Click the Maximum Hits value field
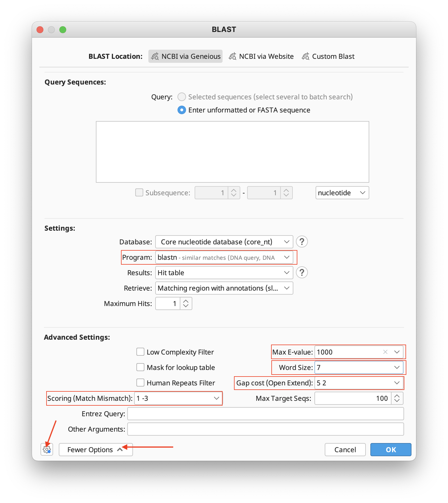448x503 pixels. pyautogui.click(x=168, y=303)
